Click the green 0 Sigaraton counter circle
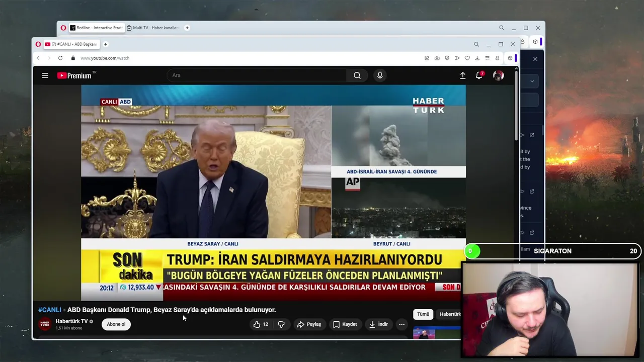This screenshot has height=362, width=644. coord(472,251)
